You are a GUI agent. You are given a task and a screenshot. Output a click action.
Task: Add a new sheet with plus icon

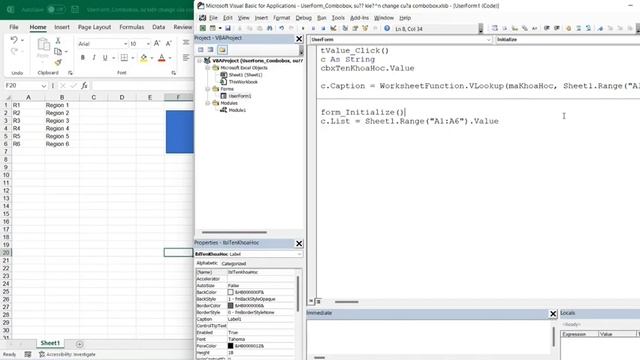click(x=80, y=344)
